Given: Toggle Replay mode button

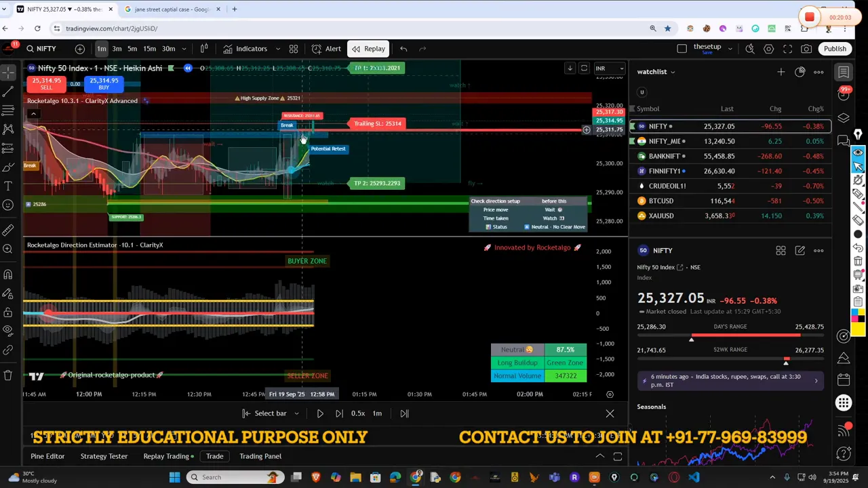Looking at the screenshot, I should [368, 49].
